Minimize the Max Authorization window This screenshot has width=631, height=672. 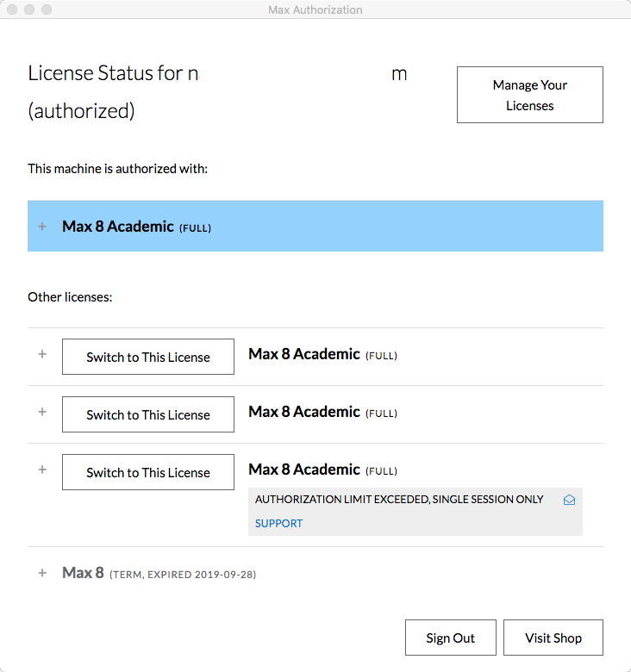[29, 9]
